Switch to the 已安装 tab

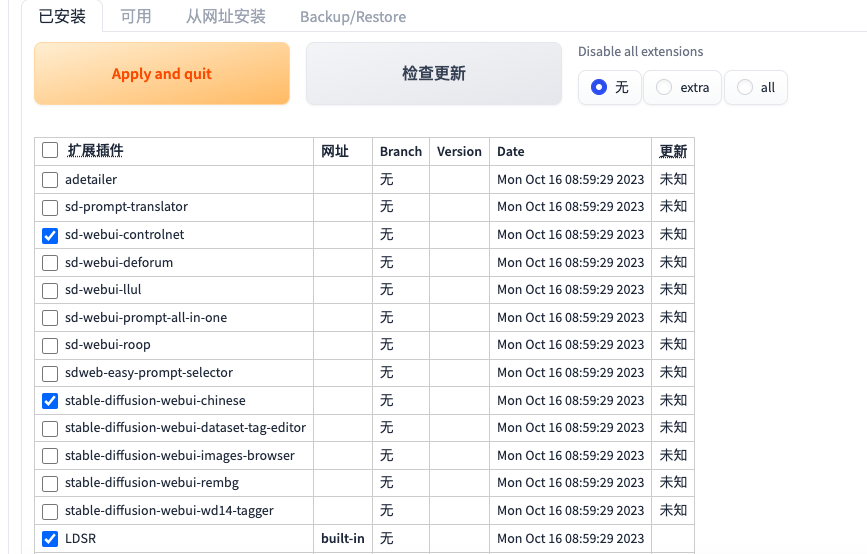[x=62, y=17]
